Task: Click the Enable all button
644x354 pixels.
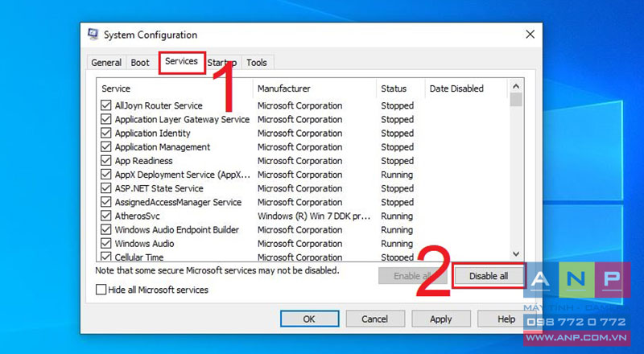Action: point(412,276)
